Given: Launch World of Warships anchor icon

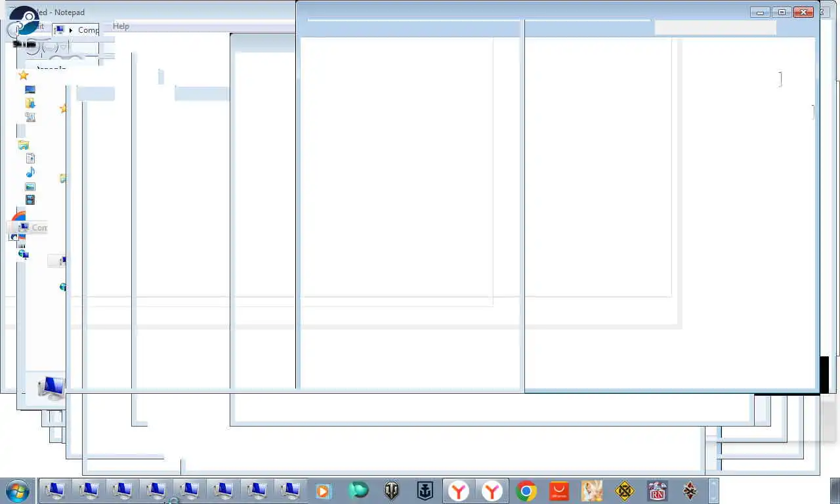Looking at the screenshot, I should [425, 491].
